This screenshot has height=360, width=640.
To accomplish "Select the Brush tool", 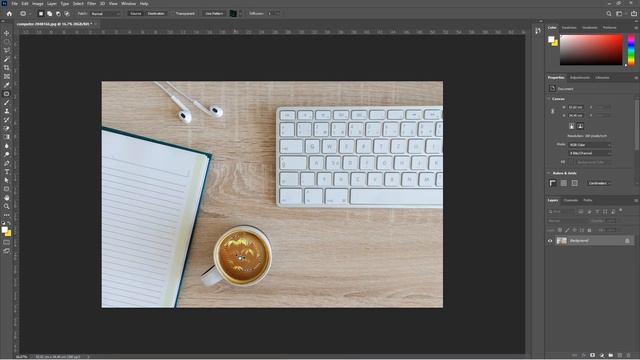I will (7, 102).
